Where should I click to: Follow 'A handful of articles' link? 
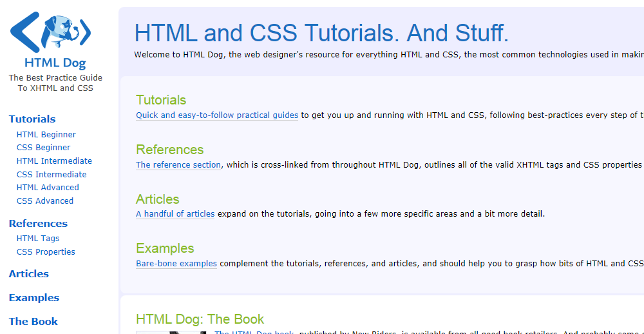[x=175, y=214]
